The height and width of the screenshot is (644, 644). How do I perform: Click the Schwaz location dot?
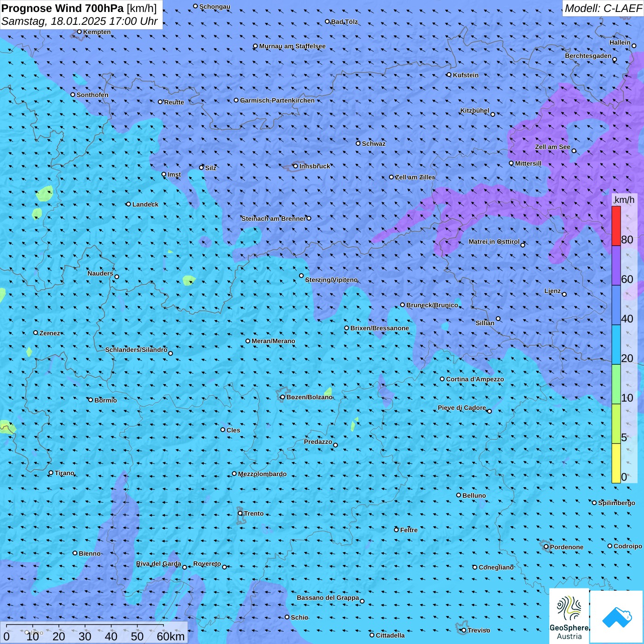[358, 143]
